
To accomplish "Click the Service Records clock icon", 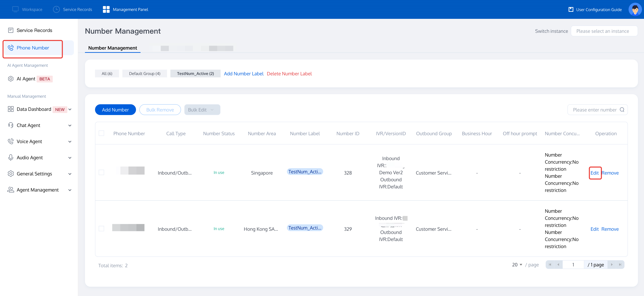I will point(56,9).
